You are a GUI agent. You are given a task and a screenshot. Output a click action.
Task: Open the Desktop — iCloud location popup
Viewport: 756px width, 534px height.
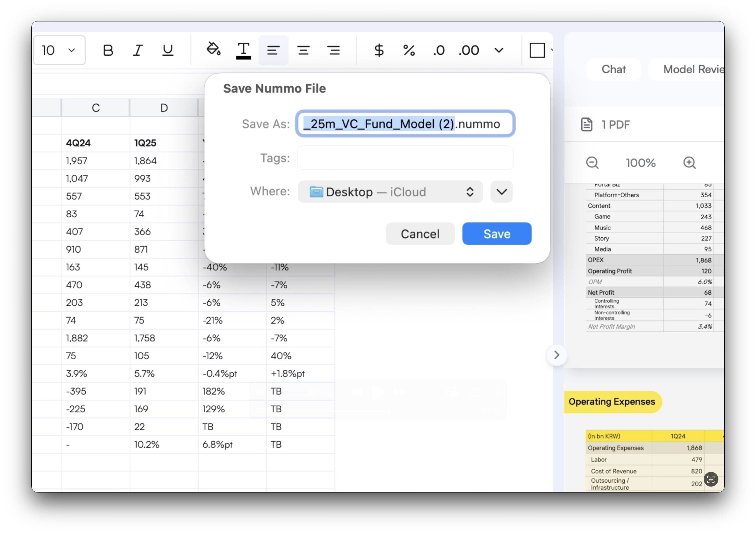(390, 191)
